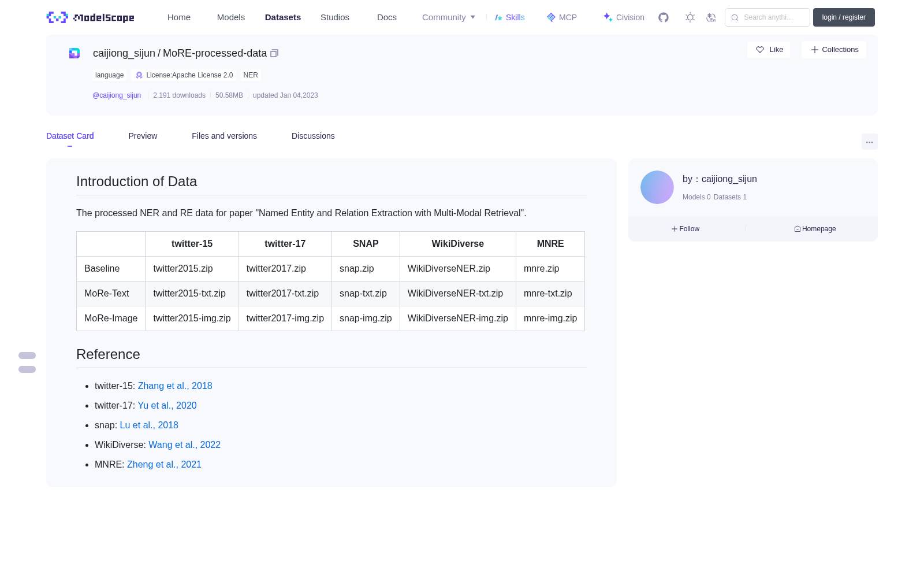Click the mnre-txt.zip table cell
The image size is (924, 578).
[550, 294]
